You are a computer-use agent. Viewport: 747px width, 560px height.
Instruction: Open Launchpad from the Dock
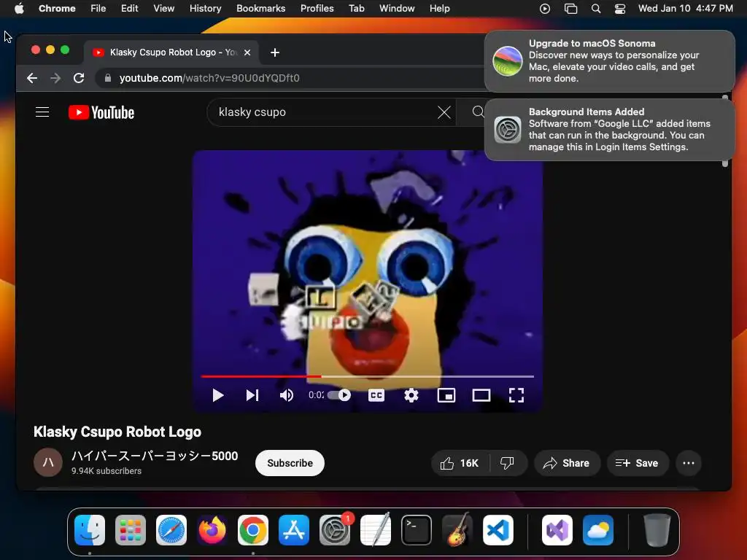[x=131, y=530]
